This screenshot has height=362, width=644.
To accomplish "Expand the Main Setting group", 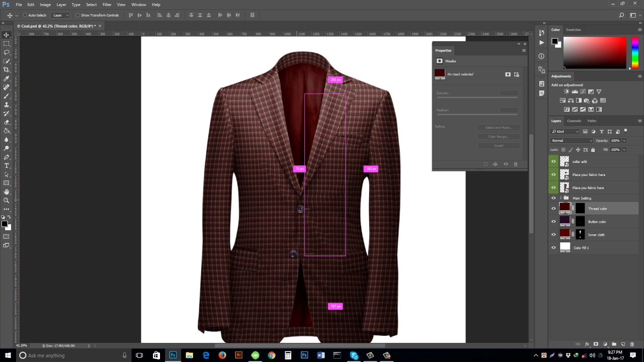I will pos(561,198).
